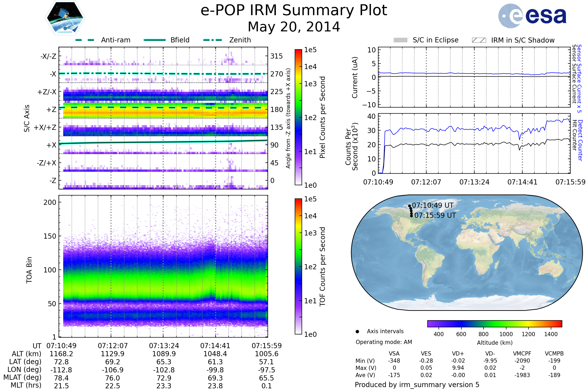Click the May 20, 2014 date subtitle
Image resolution: width=588 pixels, height=392 pixels.
click(294, 27)
